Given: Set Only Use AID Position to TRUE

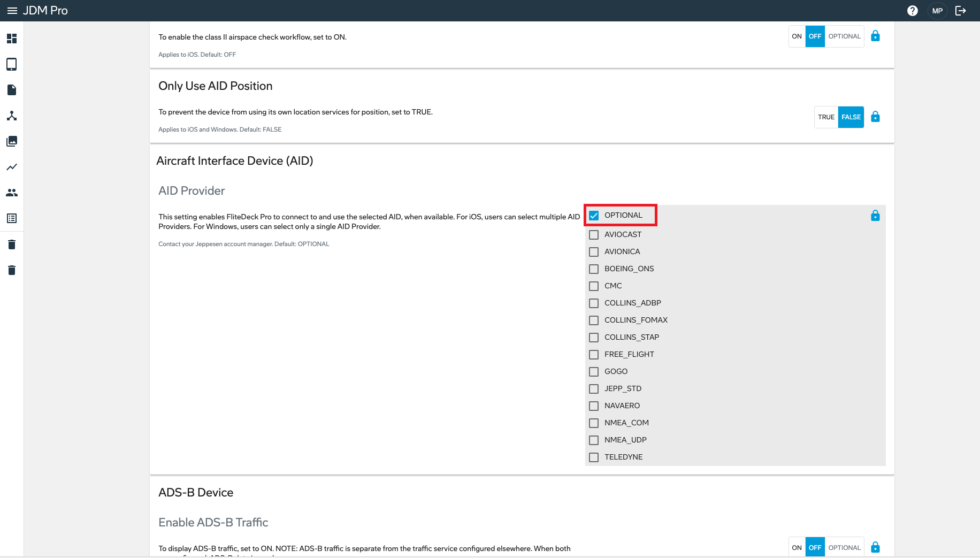Looking at the screenshot, I should tap(826, 117).
